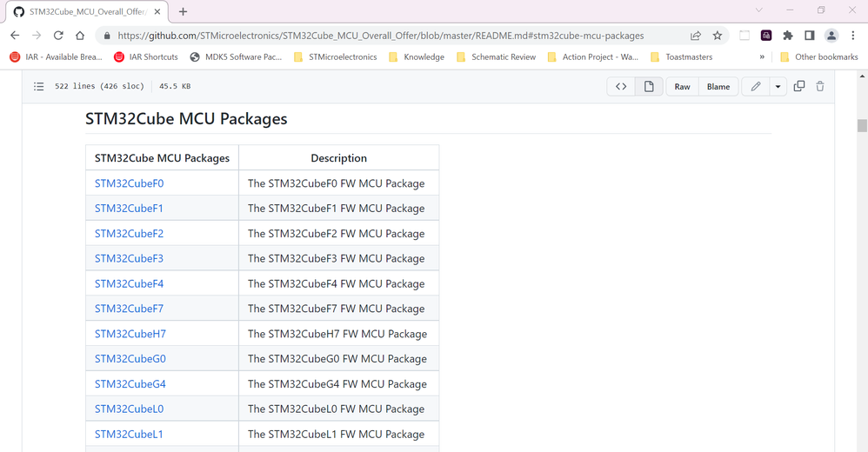Open the Blame view
This screenshot has height=452, width=868.
[x=718, y=86]
